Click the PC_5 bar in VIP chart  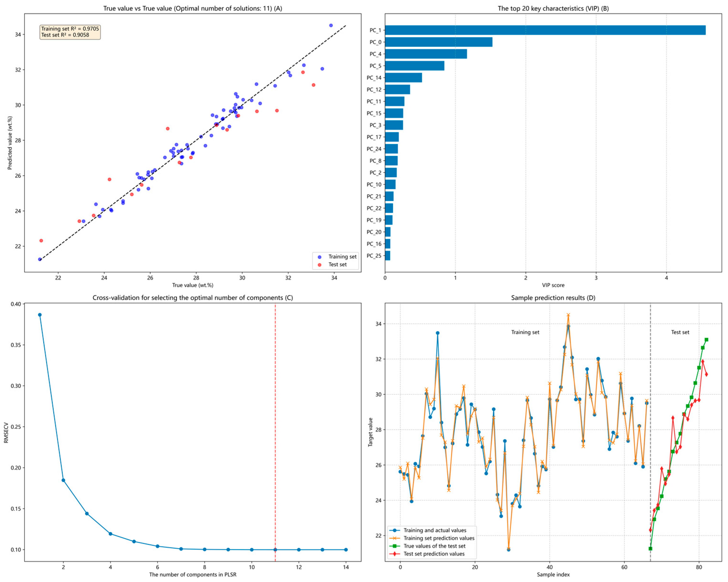pyautogui.click(x=414, y=66)
